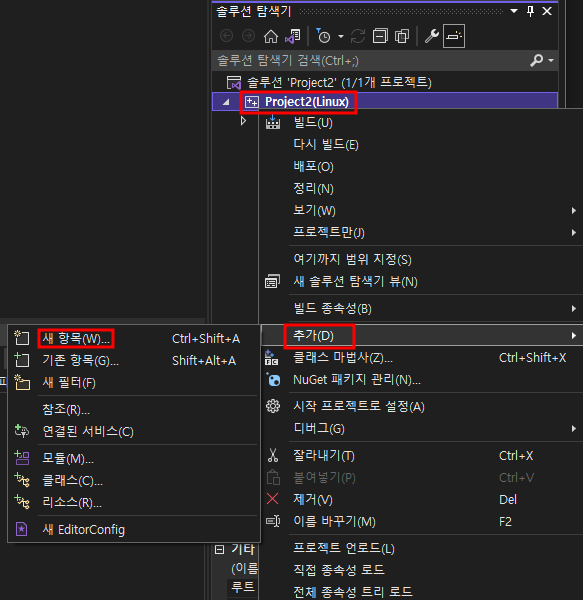This screenshot has height=600, width=583.
Task: Collapse the Project2(Linux) tree node
Action: [226, 102]
